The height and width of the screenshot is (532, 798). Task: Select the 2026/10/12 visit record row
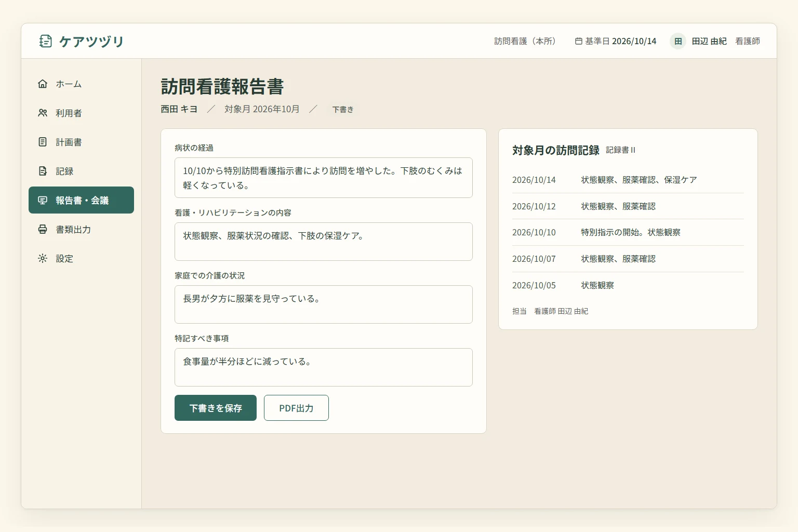tap(628, 206)
